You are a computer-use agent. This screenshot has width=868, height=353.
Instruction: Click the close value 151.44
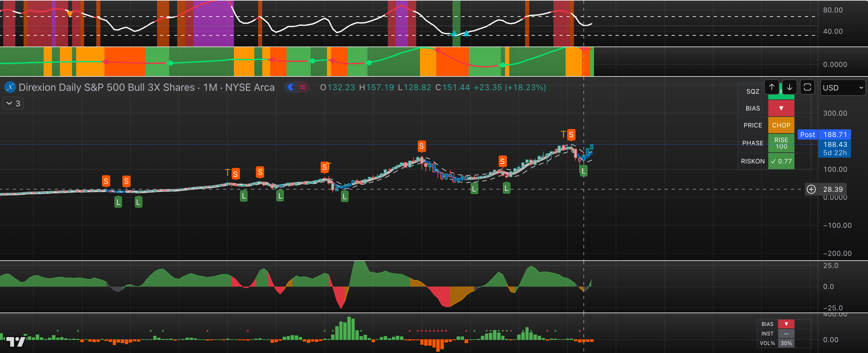tap(456, 87)
